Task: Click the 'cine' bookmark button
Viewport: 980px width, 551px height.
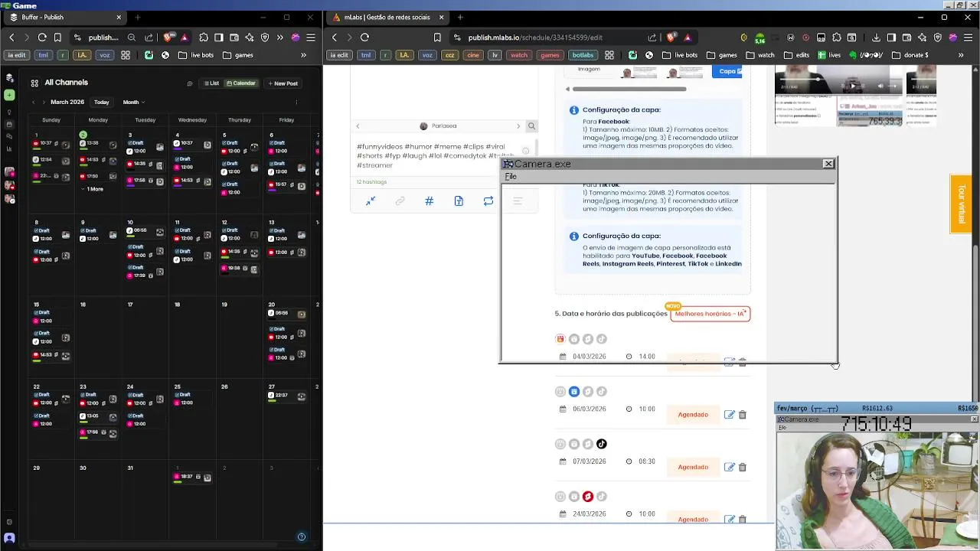Action: coord(473,55)
